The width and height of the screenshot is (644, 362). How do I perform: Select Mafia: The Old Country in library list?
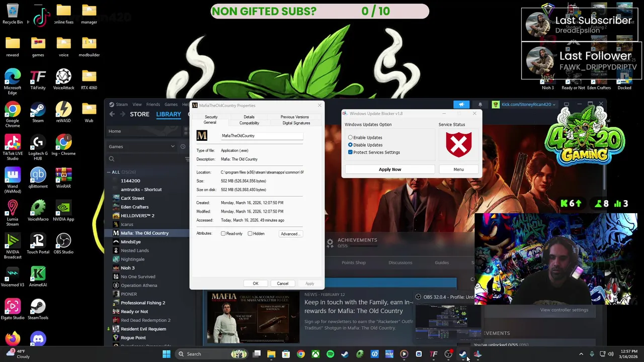pos(144,233)
